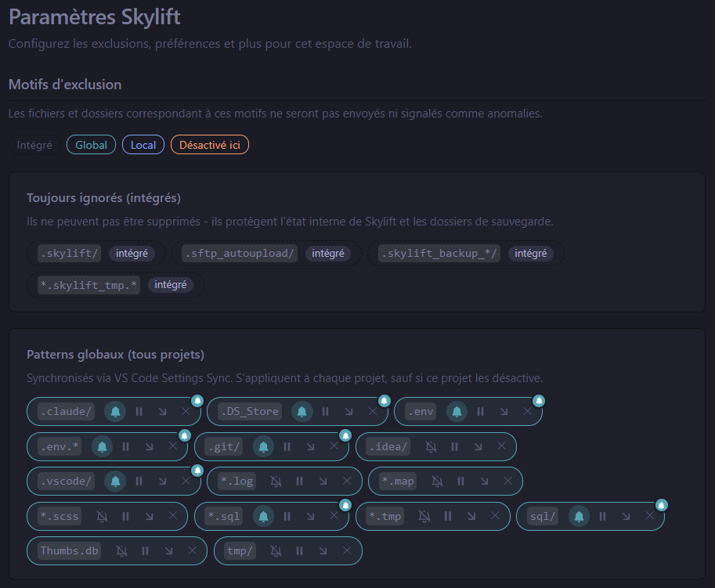
Task: Toggle notification bell for .DS_Store pattern
Action: 302,412
